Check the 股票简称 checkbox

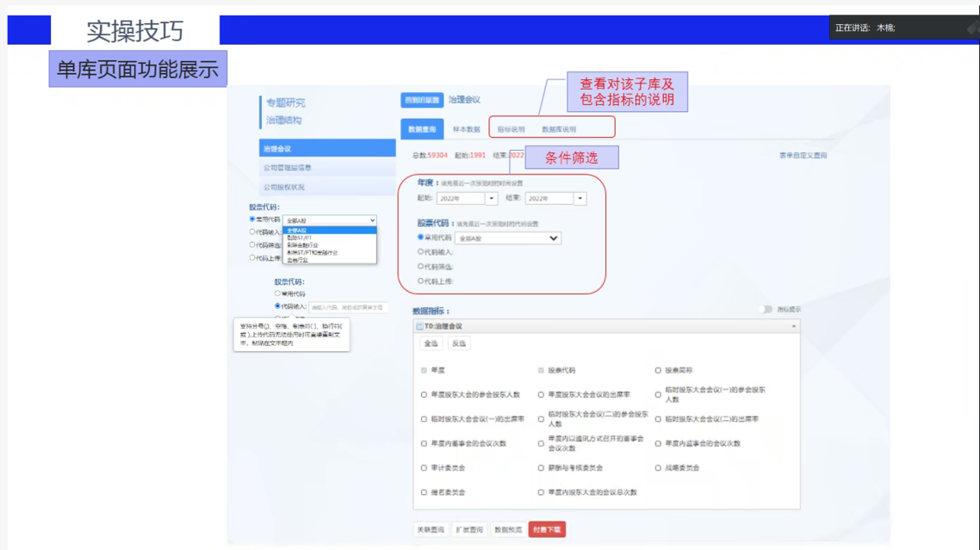tap(658, 370)
